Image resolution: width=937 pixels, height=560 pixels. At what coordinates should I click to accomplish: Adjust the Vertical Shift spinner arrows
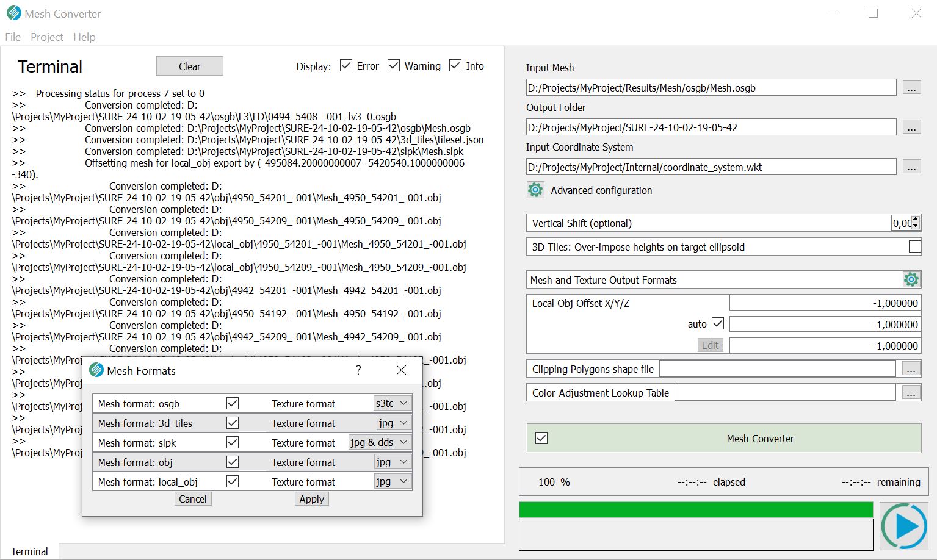[x=915, y=223]
